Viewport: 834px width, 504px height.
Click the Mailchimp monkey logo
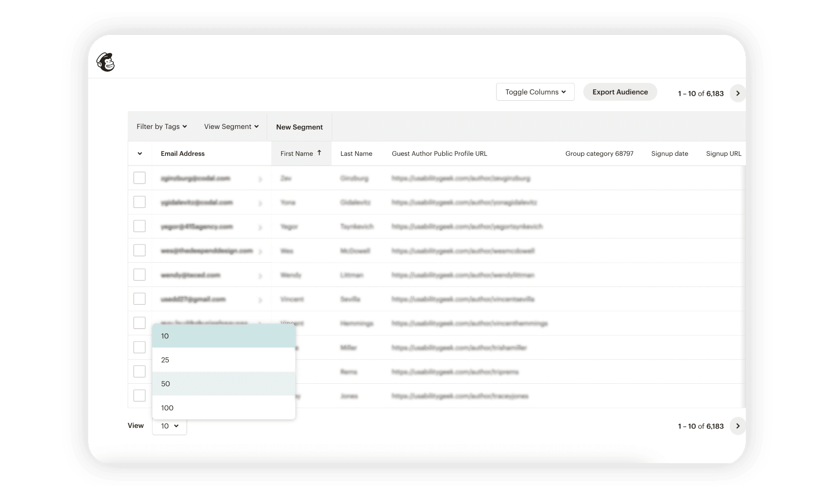[106, 62]
